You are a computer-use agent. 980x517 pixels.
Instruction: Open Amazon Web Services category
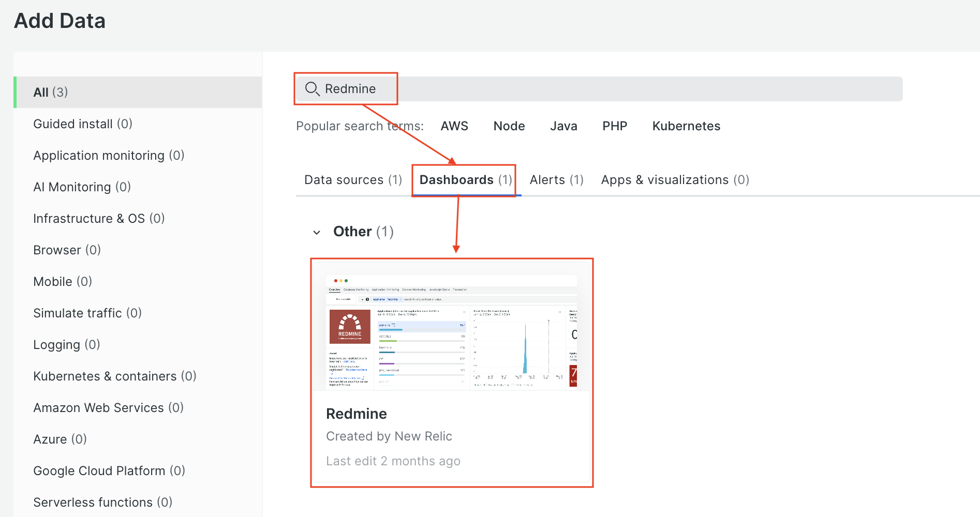108,407
